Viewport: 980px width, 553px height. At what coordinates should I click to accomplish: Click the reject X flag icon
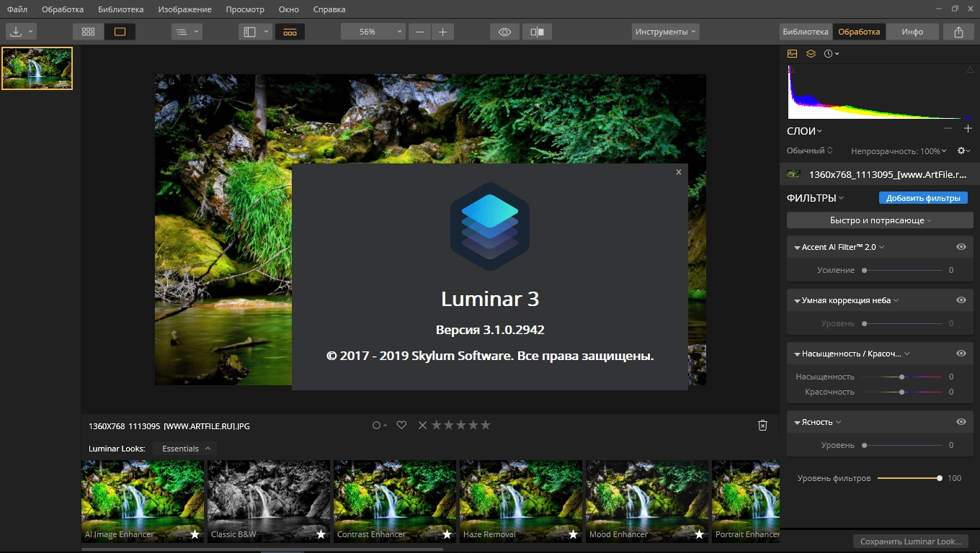[x=423, y=426]
